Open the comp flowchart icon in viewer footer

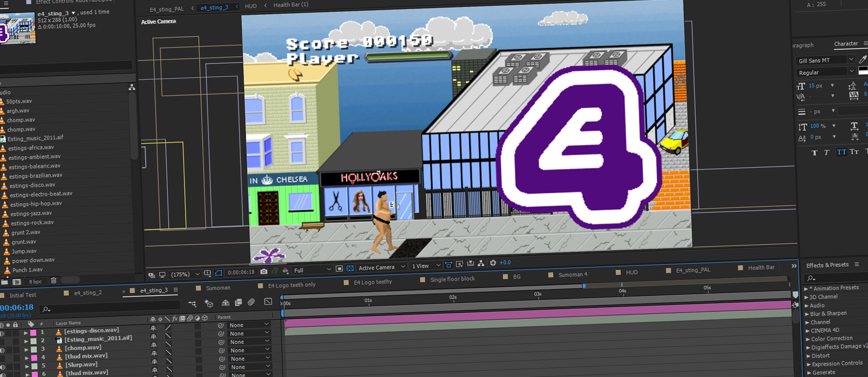coord(481,264)
